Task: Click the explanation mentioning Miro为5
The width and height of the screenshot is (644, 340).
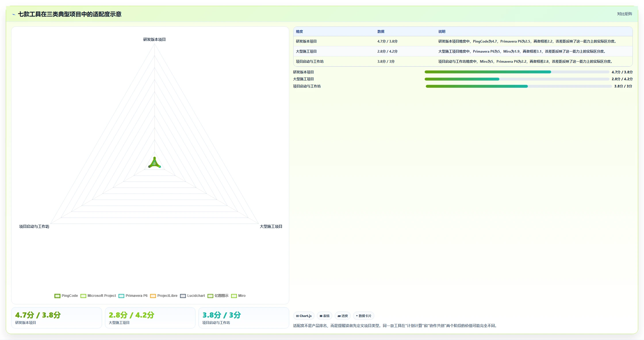Action: (x=526, y=62)
